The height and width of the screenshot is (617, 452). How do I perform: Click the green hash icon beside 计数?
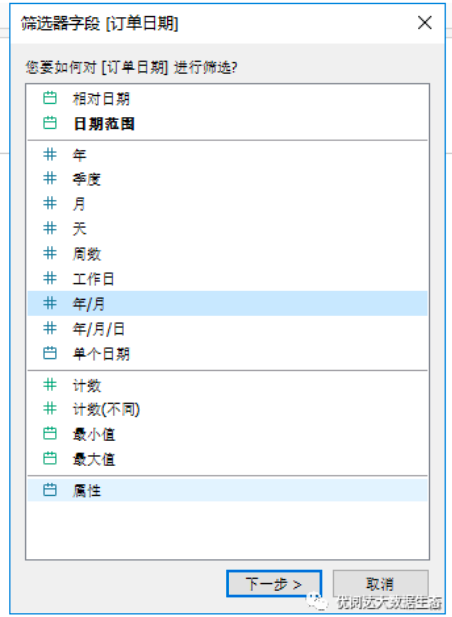(50, 384)
